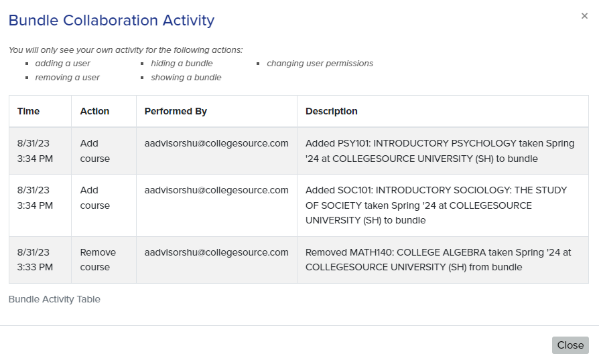Click the 3:33 PM time cell
Viewport: 599px width, 364px height.
coord(40,260)
